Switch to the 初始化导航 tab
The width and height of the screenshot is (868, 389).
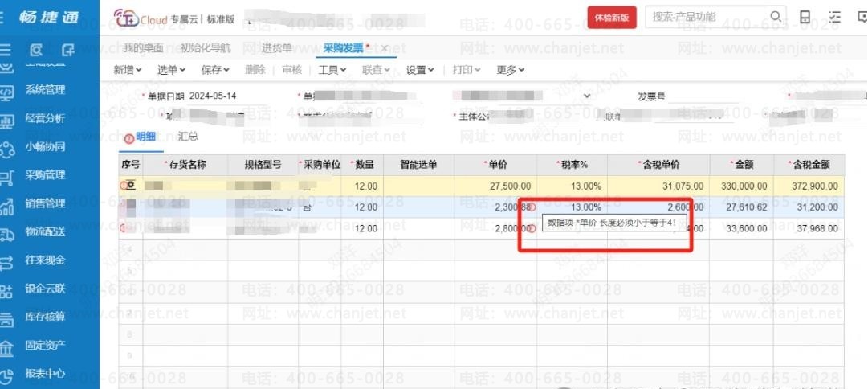(x=206, y=48)
